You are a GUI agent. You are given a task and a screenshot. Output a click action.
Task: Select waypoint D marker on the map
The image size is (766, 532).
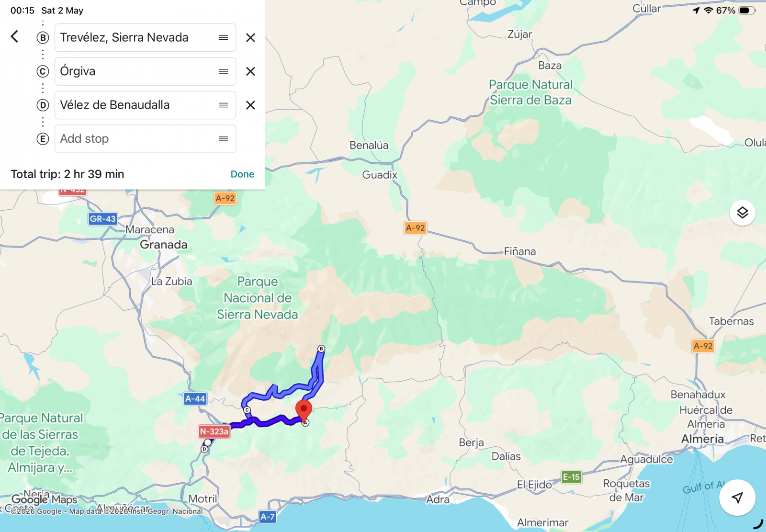205,449
